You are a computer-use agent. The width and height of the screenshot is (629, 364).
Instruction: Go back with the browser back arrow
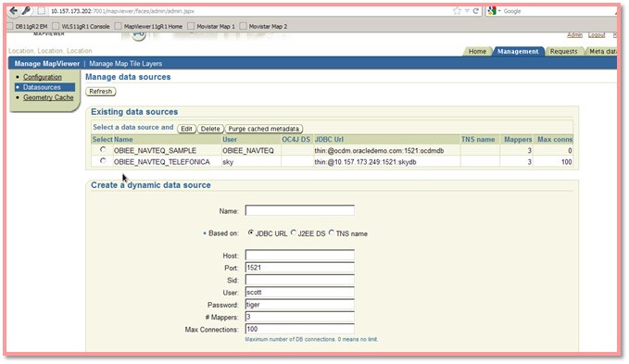pyautogui.click(x=13, y=11)
